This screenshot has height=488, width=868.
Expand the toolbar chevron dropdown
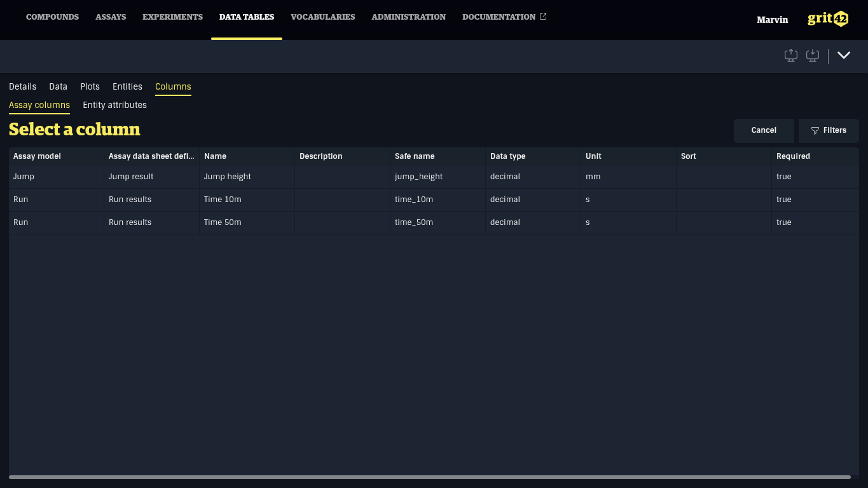coord(844,55)
